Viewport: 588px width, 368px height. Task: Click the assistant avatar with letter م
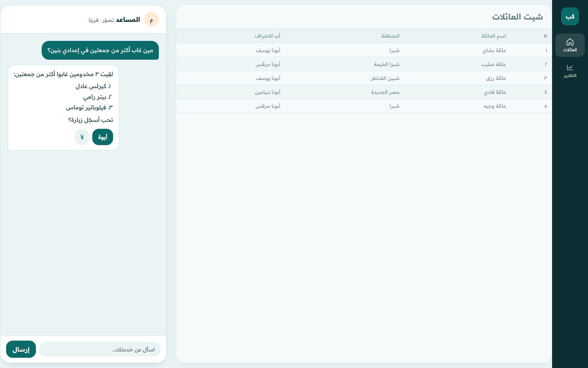point(151,19)
